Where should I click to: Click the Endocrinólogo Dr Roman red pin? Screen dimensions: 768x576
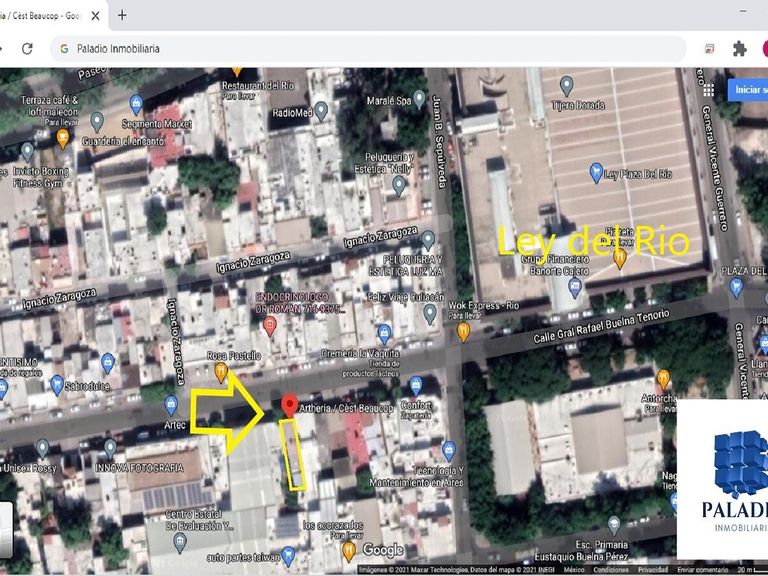269,325
